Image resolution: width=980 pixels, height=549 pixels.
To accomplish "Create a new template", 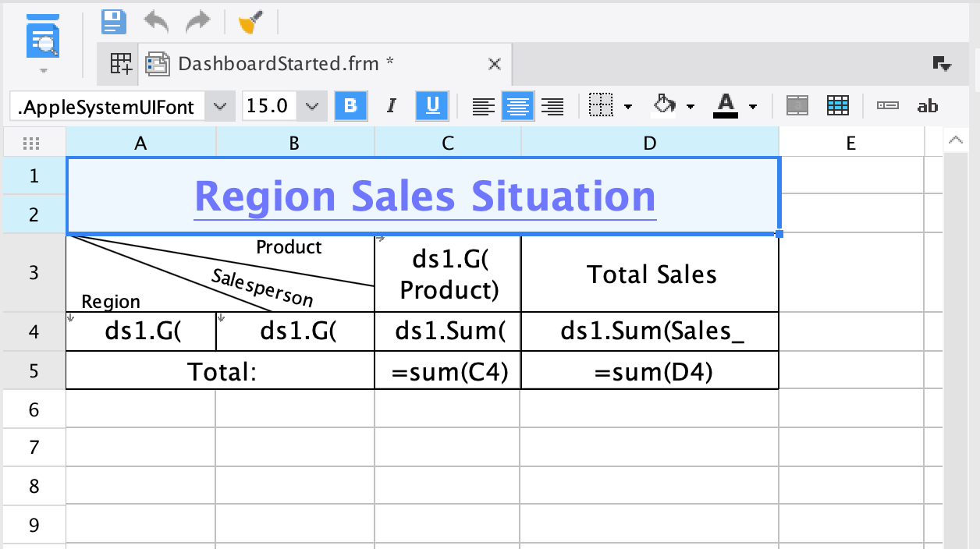I will pos(119,64).
